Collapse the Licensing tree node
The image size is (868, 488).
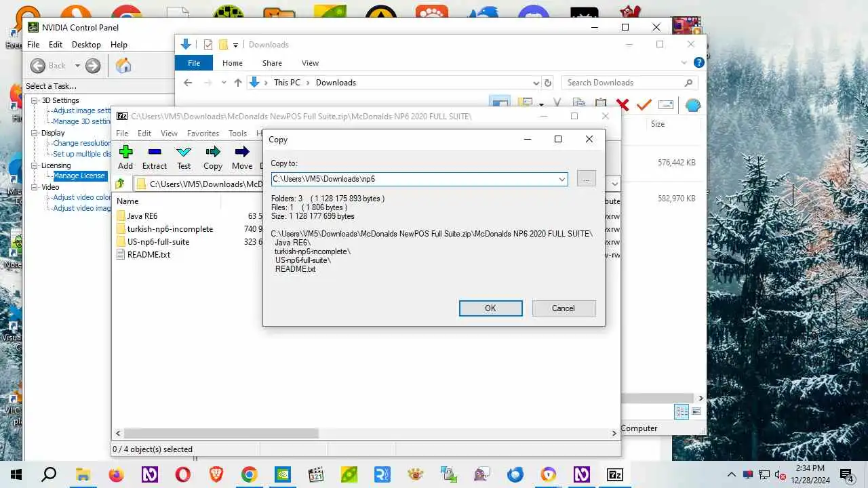(35, 165)
